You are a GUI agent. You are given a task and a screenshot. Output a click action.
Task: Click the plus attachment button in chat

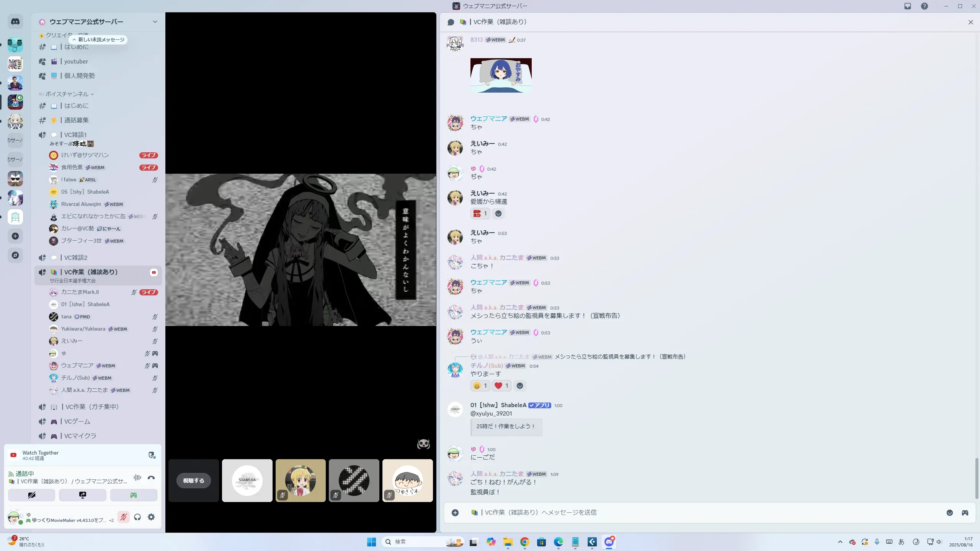pyautogui.click(x=455, y=513)
